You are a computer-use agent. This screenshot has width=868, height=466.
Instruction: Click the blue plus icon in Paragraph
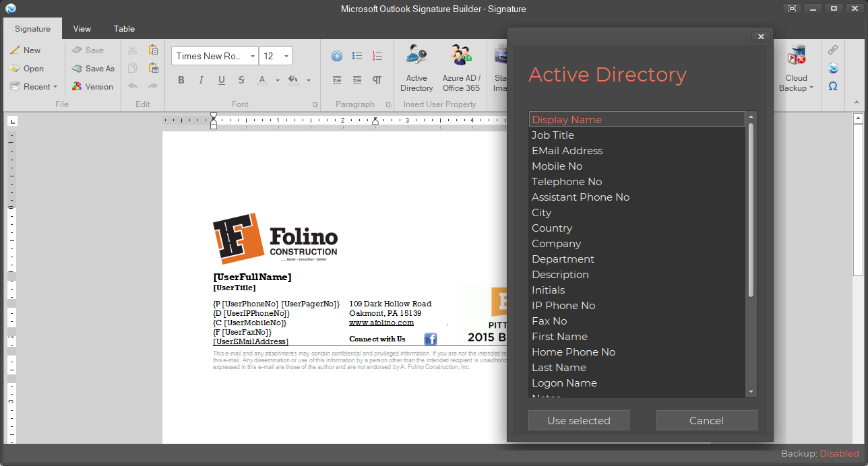click(337, 56)
